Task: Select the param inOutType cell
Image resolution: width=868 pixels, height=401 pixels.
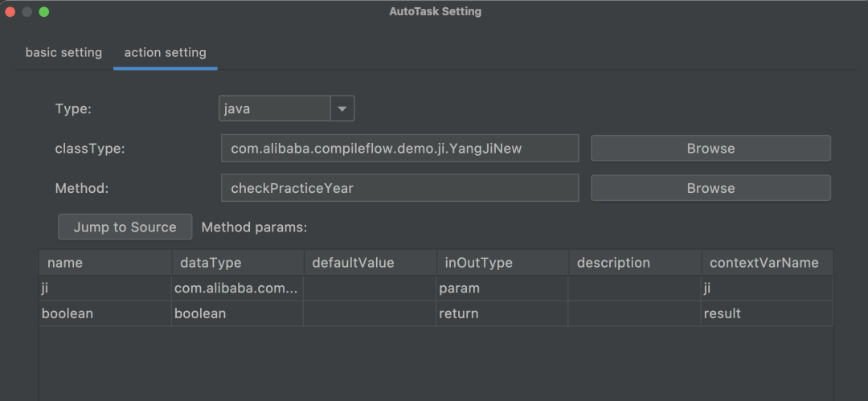Action: click(x=502, y=288)
